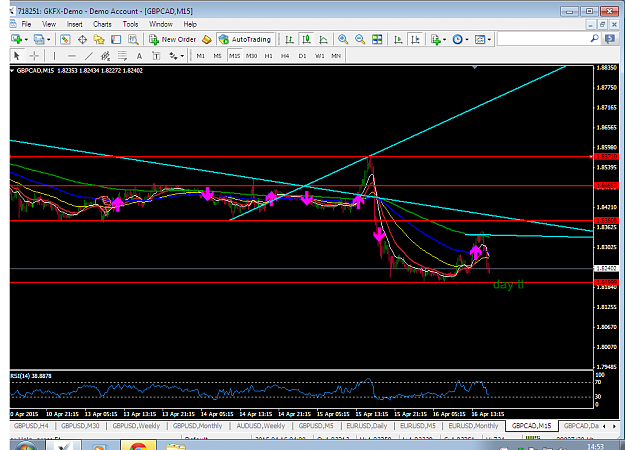This screenshot has height=450, width=625.
Task: Tile the chart windows
Action: click(377, 39)
